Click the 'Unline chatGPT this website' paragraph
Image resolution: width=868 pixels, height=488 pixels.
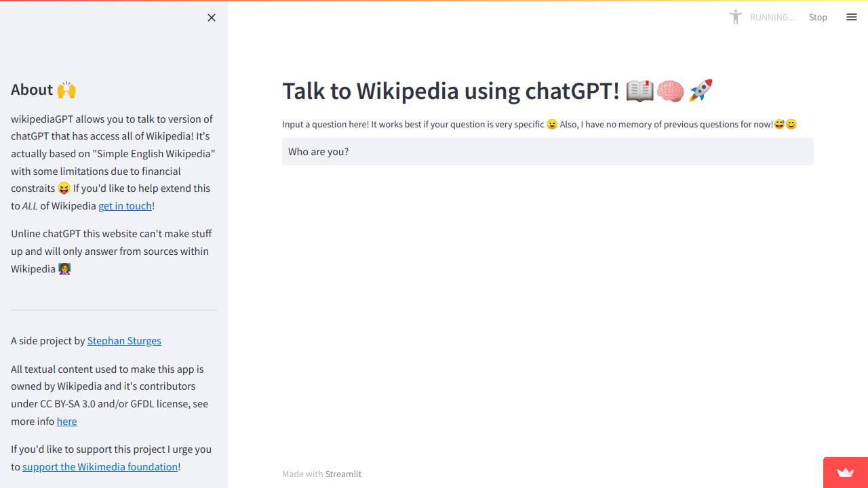click(111, 251)
